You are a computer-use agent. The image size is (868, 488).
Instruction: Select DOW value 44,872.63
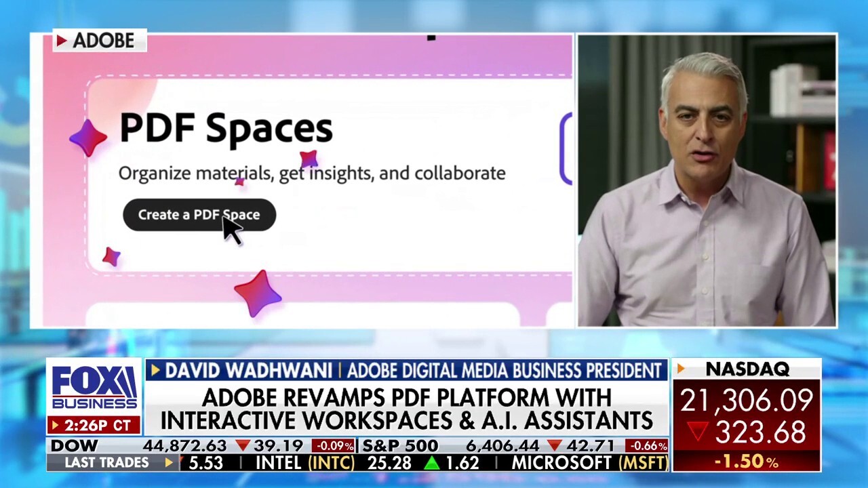point(184,446)
